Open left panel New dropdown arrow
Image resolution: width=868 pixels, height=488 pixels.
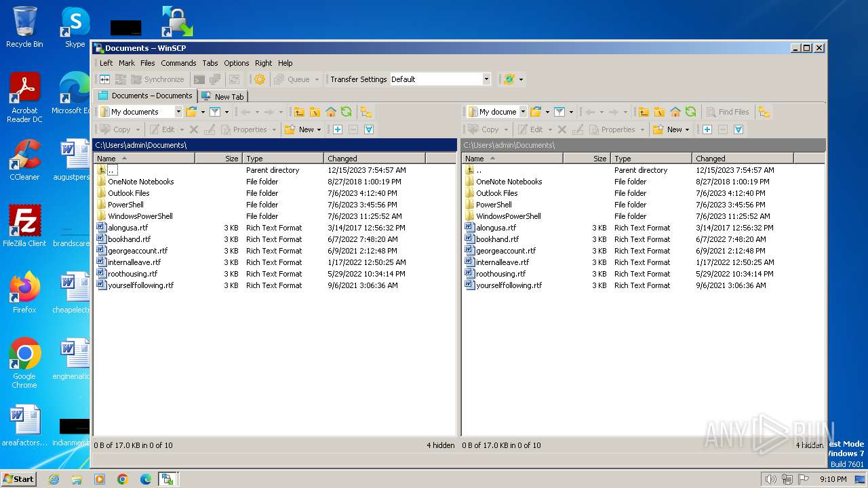click(x=319, y=129)
